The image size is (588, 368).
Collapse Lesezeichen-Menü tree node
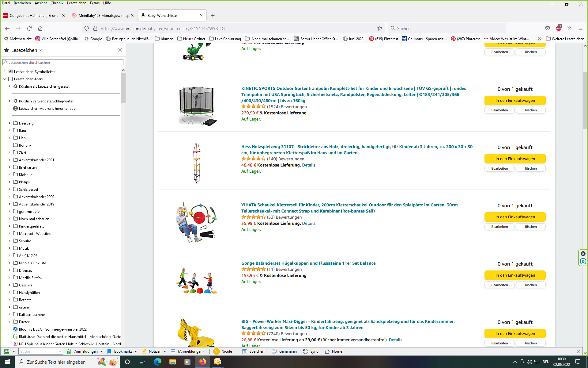point(5,79)
